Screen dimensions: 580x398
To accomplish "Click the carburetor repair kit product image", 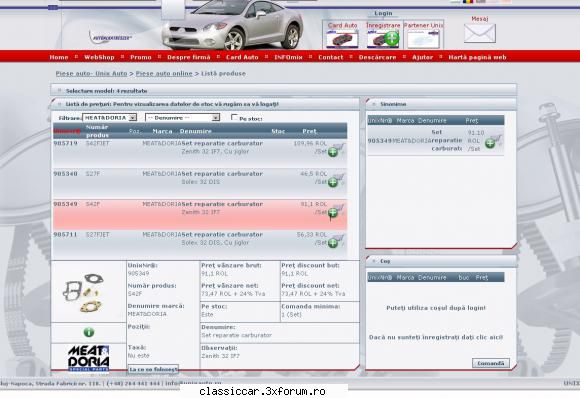I will pos(84,292).
